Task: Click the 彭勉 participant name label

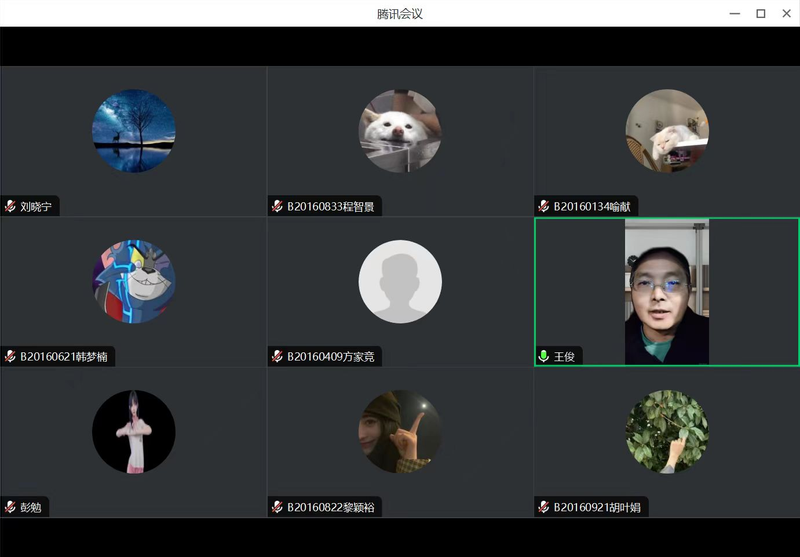Action: coord(31,508)
